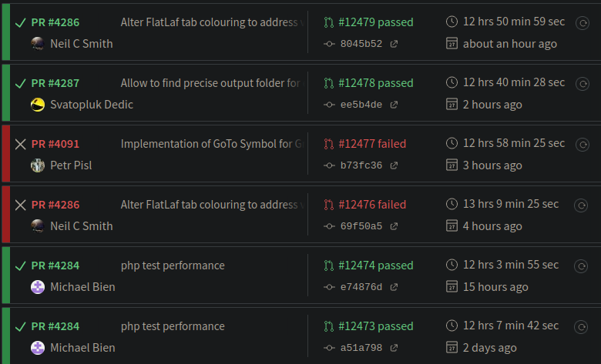Viewport: 601px width, 364px height.
Task: Open failed PR #4091 link
Action: tap(55, 144)
